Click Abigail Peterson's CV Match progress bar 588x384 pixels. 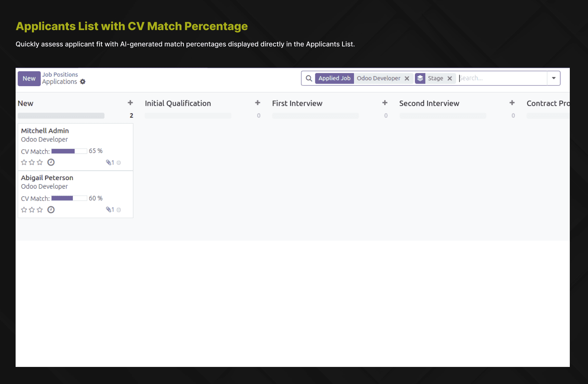click(69, 198)
